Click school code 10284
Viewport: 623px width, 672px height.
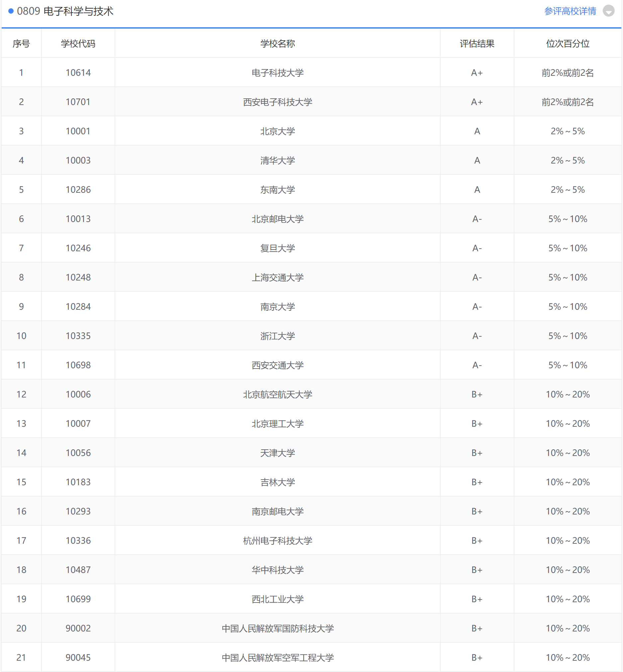click(x=78, y=307)
